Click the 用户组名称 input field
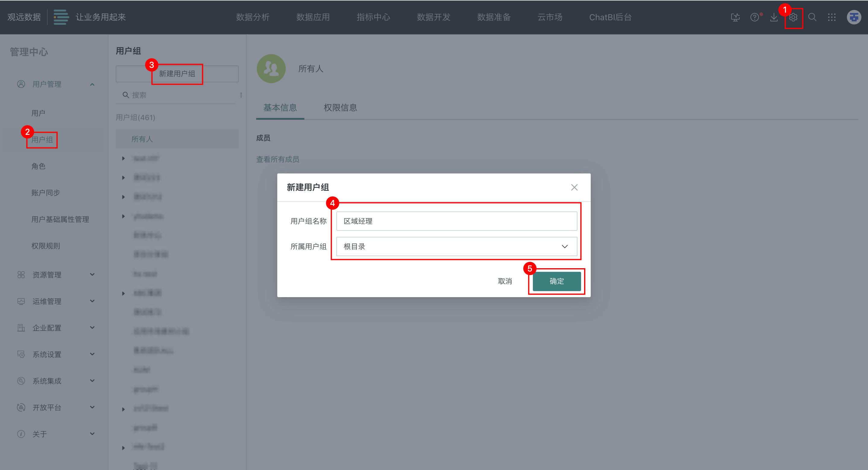 coord(456,221)
